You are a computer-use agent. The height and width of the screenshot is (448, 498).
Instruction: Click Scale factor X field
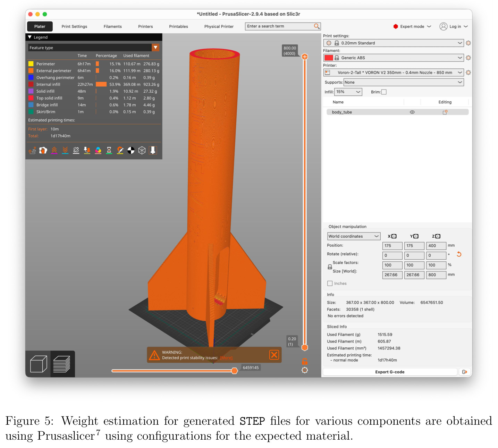(x=392, y=265)
